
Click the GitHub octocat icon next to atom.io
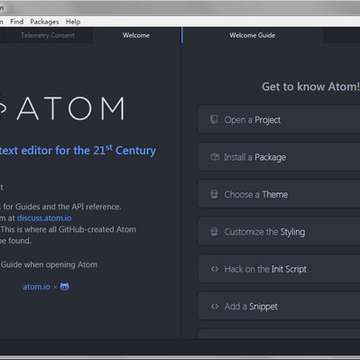point(65,287)
